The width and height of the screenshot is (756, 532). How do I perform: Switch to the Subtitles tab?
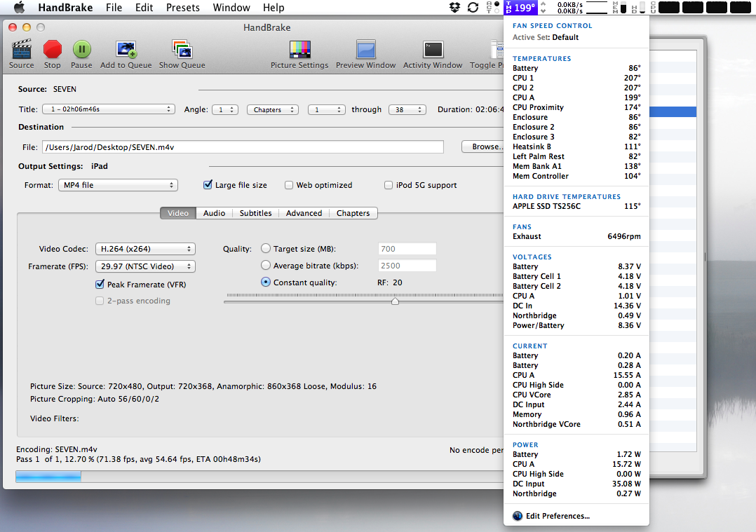coord(255,213)
